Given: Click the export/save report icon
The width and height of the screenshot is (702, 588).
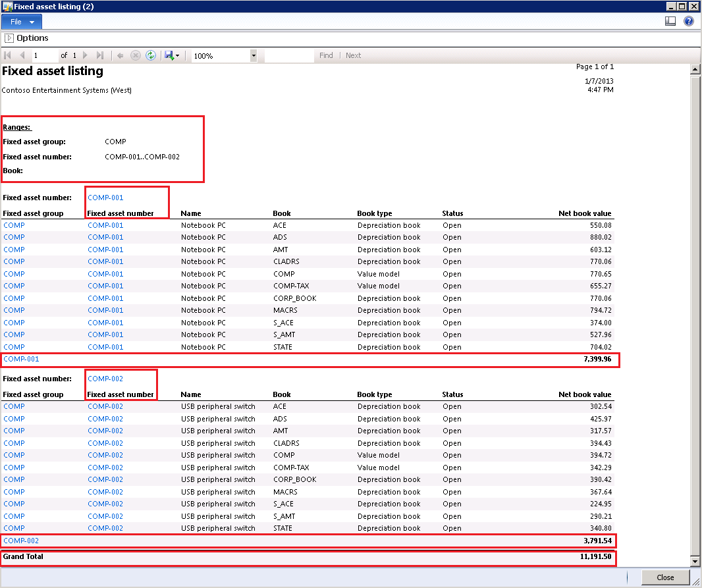Looking at the screenshot, I should pos(168,55).
